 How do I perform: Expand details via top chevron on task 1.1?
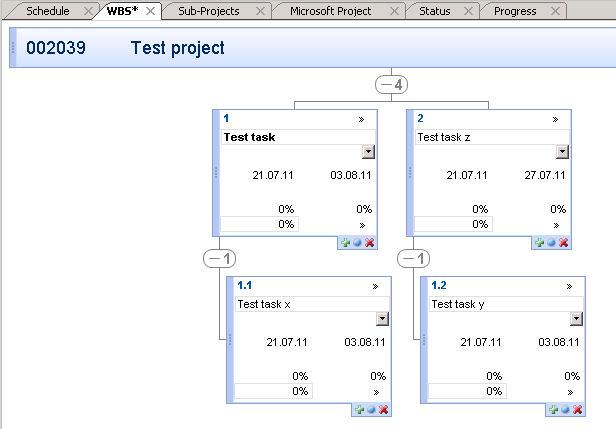375,286
